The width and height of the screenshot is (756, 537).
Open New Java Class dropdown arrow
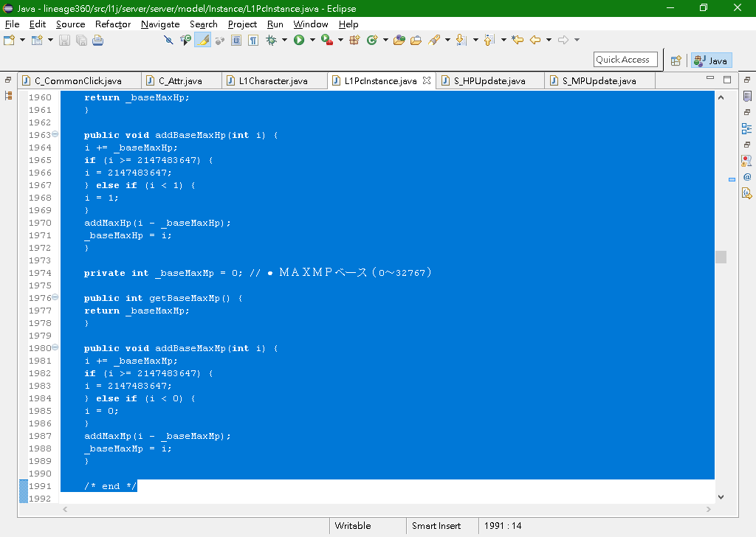pos(385,40)
